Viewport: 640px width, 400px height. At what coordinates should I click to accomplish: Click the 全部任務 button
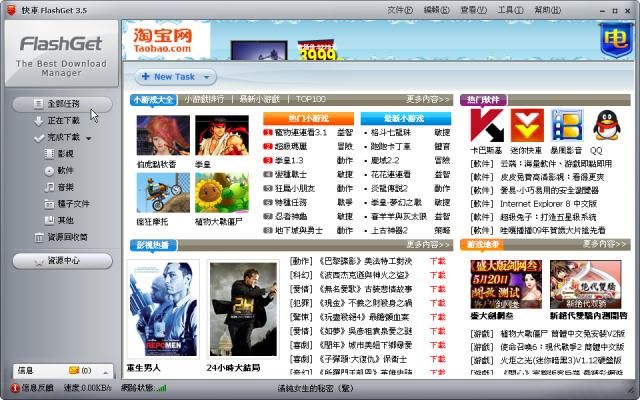tap(63, 104)
